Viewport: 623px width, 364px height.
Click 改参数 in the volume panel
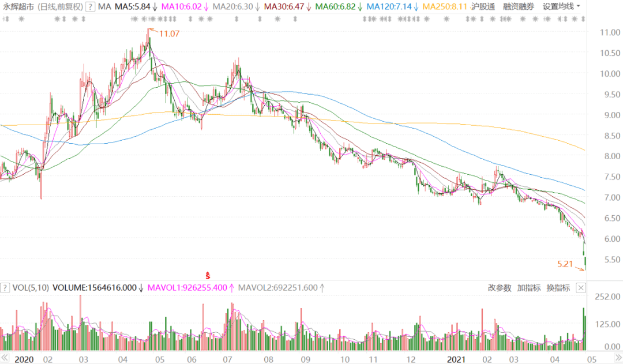pyautogui.click(x=500, y=288)
